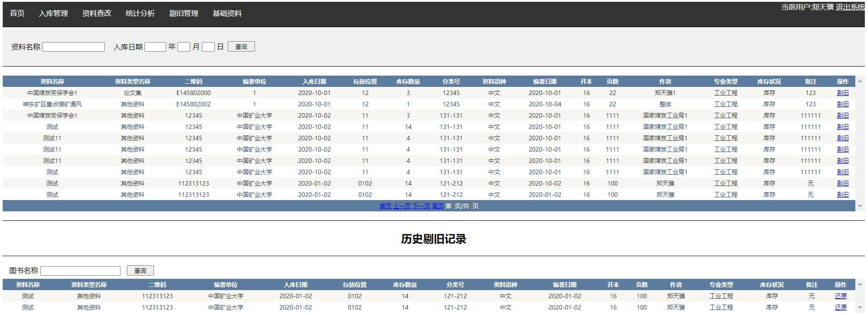868x315 pixels.
Task: Open the 剔旧管理 menu
Action: tap(184, 14)
